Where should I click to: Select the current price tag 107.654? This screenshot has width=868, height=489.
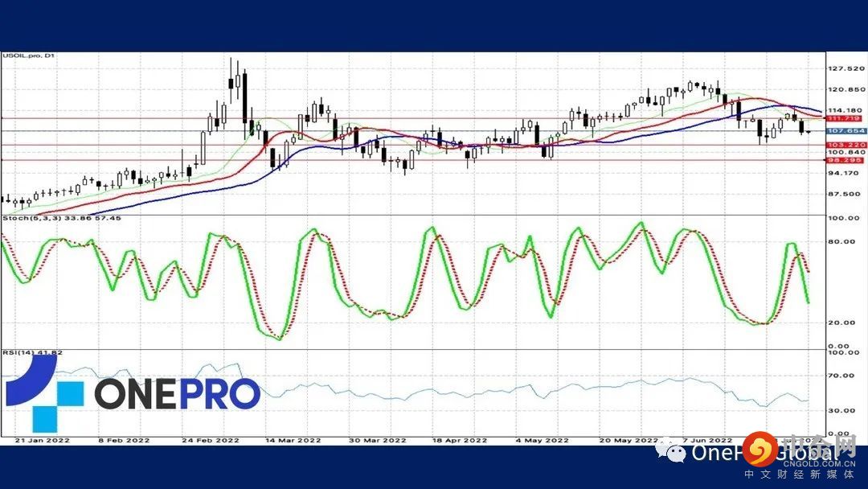[x=845, y=131]
